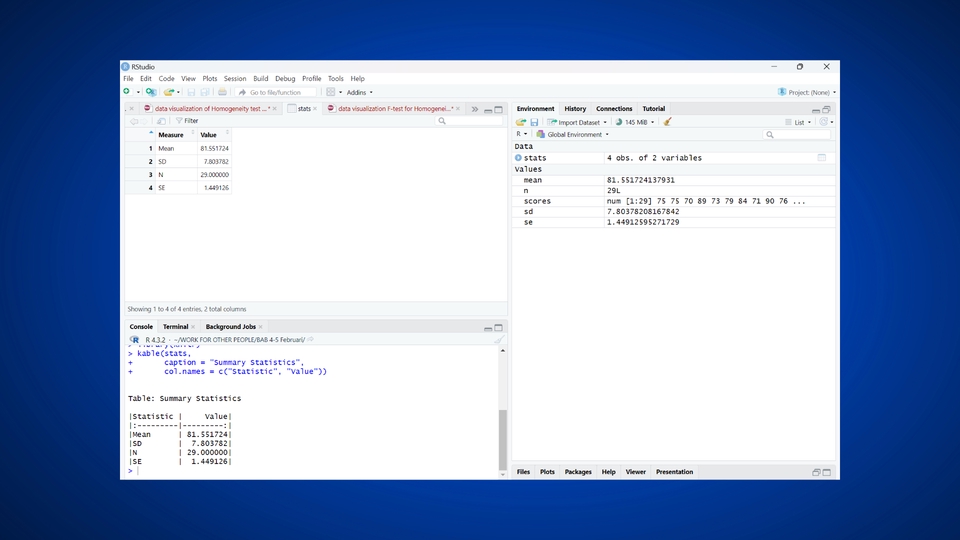Click the show in new window icon
This screenshot has height=540, width=960.
tap(161, 121)
